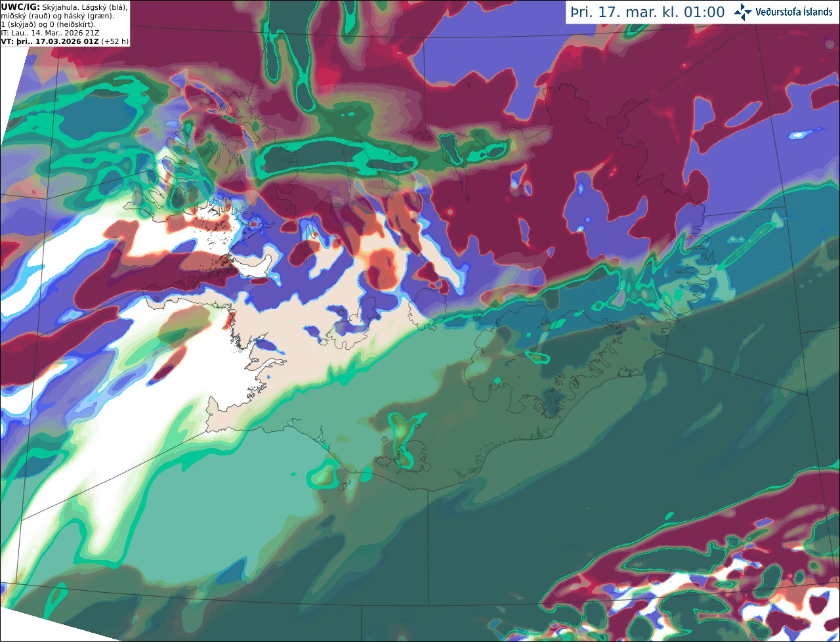Click the '(+52 h)' forecast offset text
Image resolution: width=840 pixels, height=642 pixels.
[115, 41]
